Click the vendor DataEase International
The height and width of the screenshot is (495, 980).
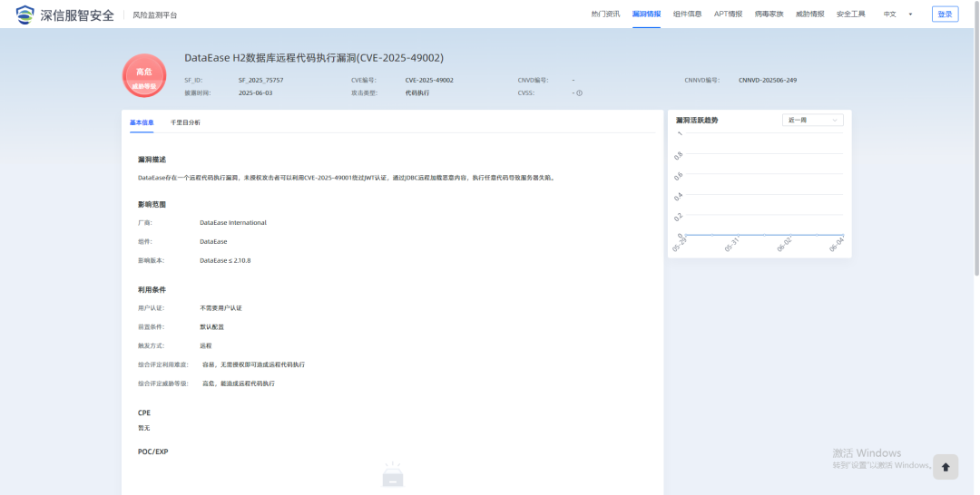[233, 223]
